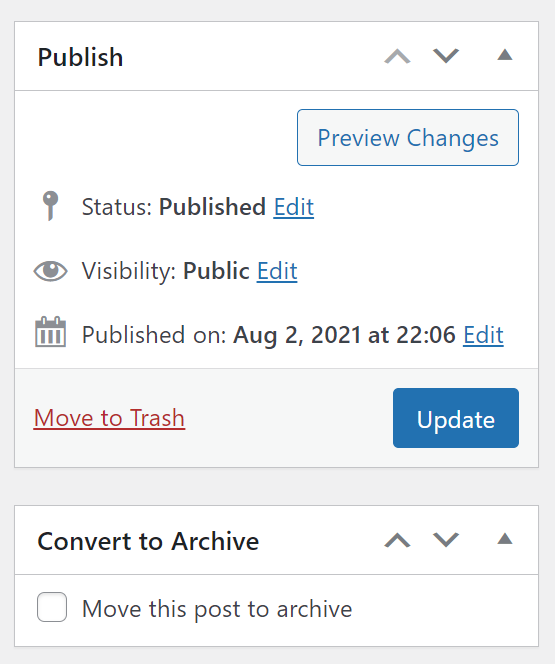Edit the Visibility setting
This screenshot has width=555, height=664.
click(277, 271)
